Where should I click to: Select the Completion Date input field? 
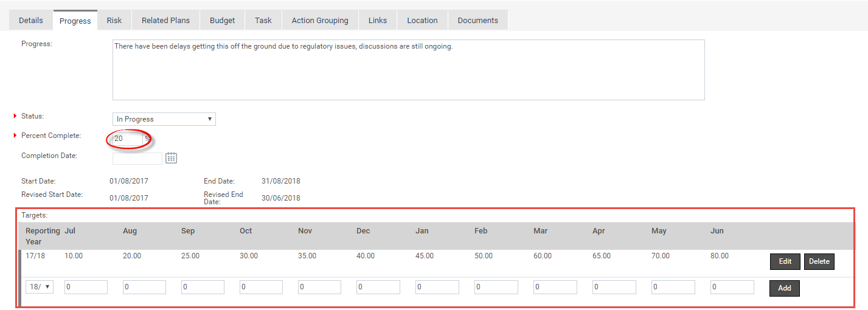coord(137,158)
